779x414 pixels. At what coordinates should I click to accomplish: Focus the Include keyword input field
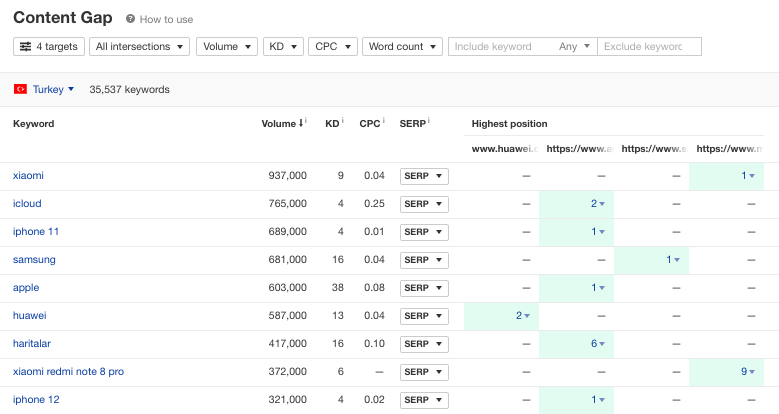501,47
